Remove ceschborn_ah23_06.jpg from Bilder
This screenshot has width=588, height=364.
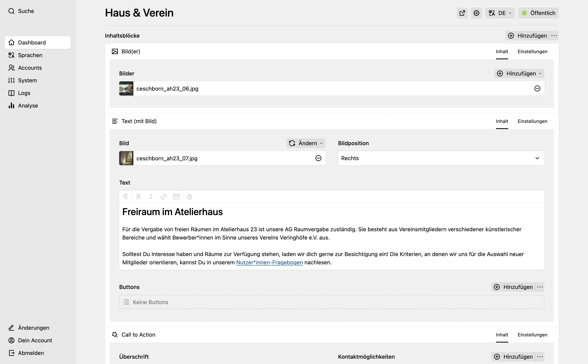coord(537,89)
